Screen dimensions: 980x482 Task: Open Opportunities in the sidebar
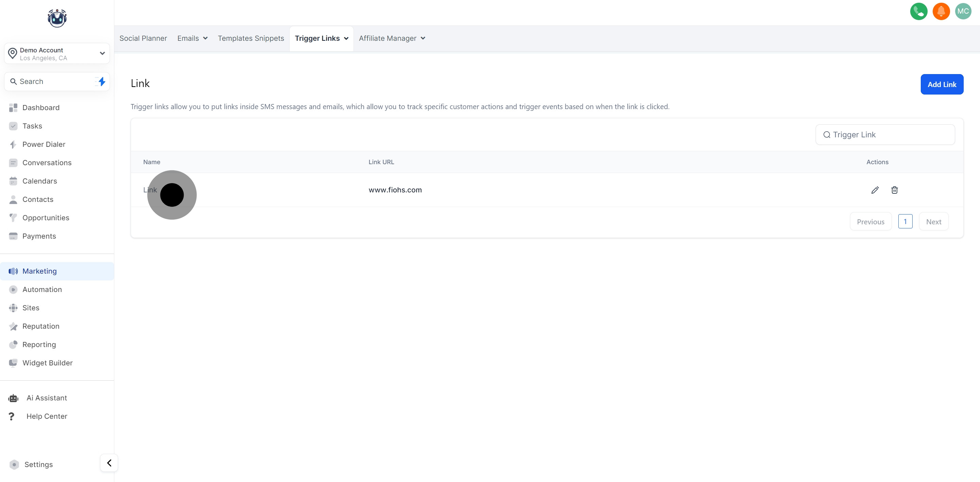point(46,218)
